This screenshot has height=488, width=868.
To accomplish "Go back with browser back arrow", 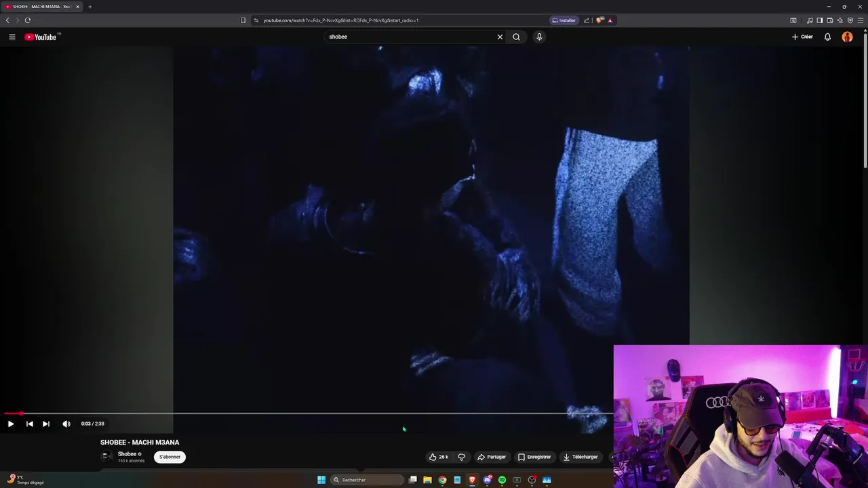I will [x=7, y=20].
